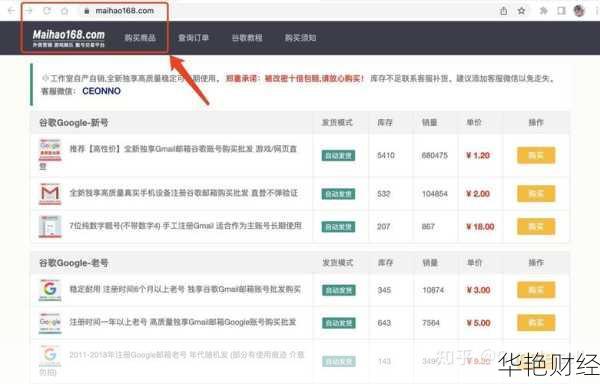Buy the ¥2.00 Gmail account
This screenshot has height=384, width=600.
pyautogui.click(x=536, y=194)
